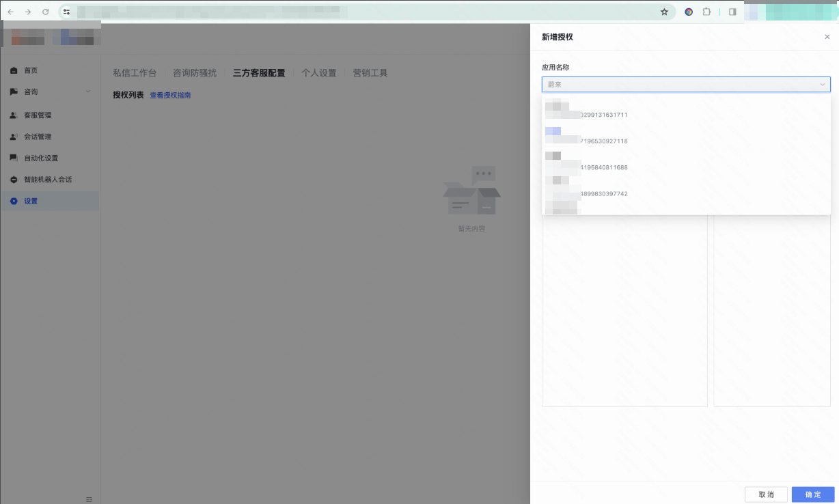
Task: Switch to 私信工作台 tab
Action: click(x=135, y=73)
